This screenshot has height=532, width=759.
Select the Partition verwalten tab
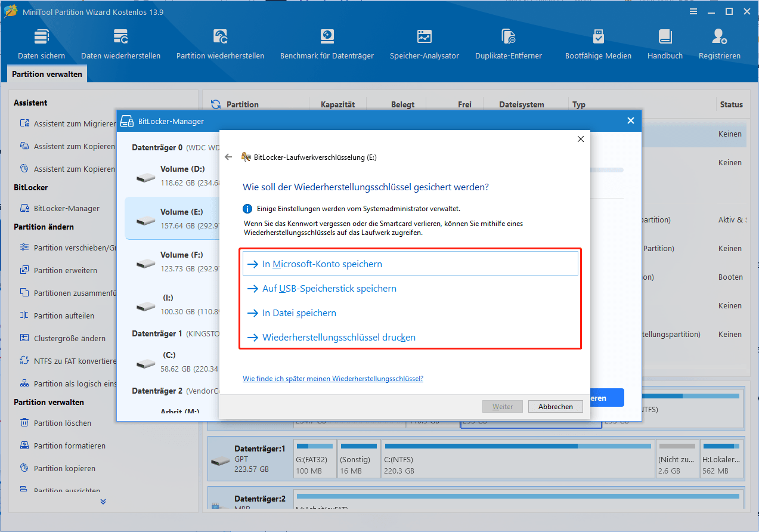pyautogui.click(x=47, y=74)
